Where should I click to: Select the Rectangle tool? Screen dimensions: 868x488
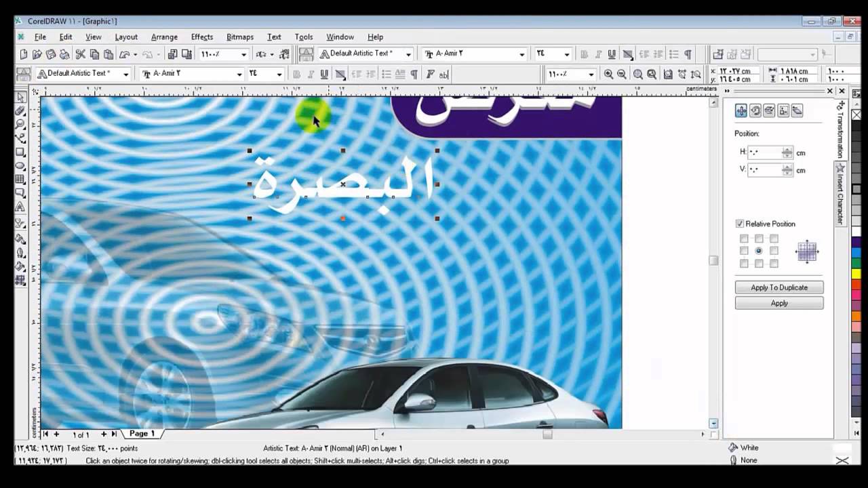[20, 152]
